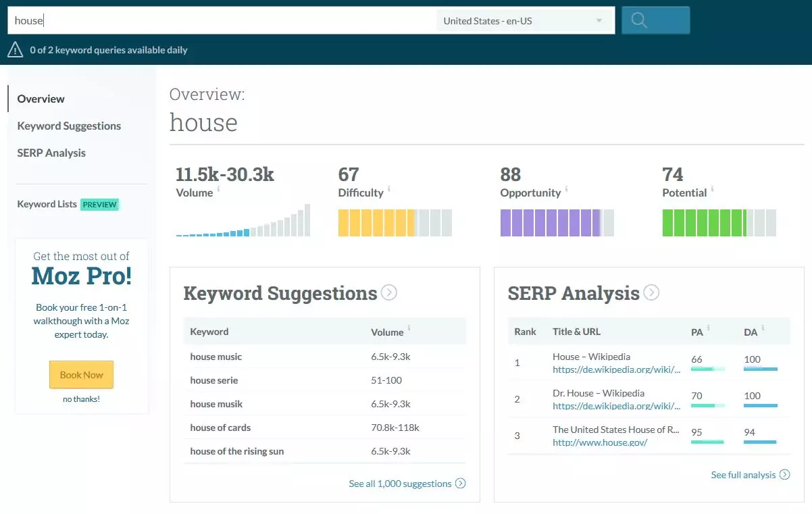Click the info icon next to Opportunity
The height and width of the screenshot is (514, 812).
pyautogui.click(x=567, y=190)
